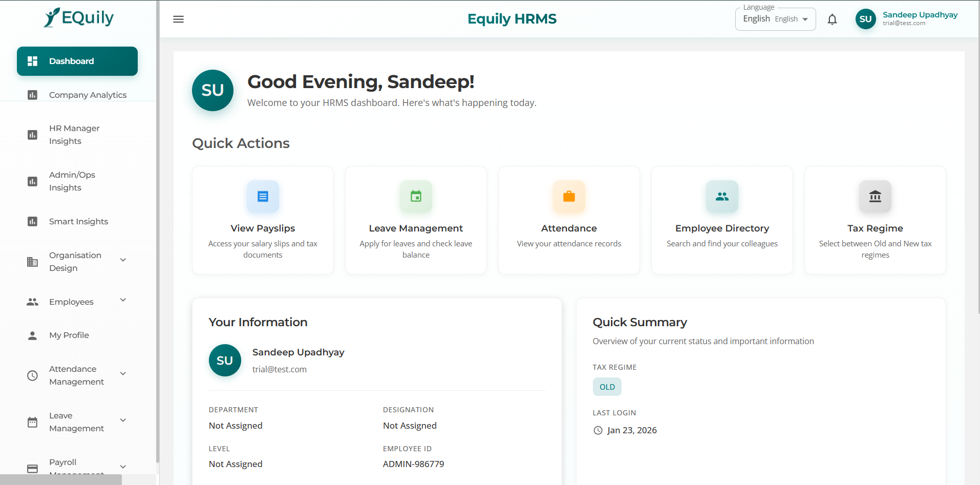Click the Leave Management calendar icon
The image size is (980, 485).
coord(416,196)
